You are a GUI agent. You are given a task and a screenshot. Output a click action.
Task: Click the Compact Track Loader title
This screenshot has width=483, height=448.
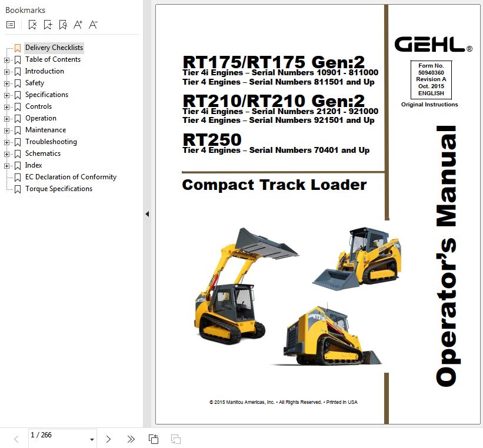(x=274, y=185)
